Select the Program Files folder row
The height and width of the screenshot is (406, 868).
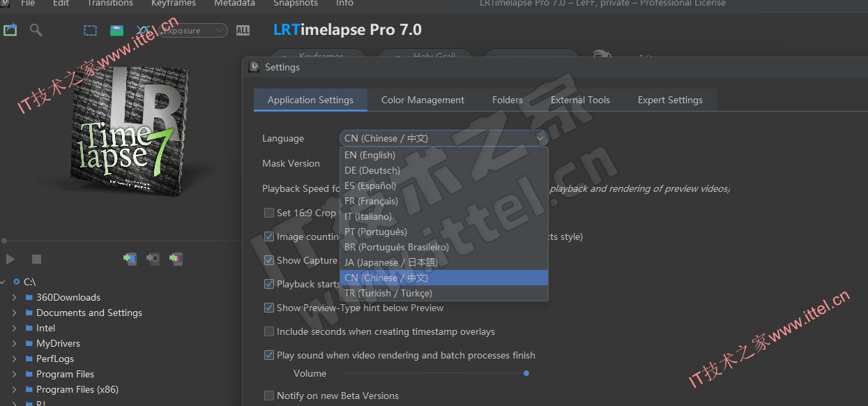[x=65, y=374]
